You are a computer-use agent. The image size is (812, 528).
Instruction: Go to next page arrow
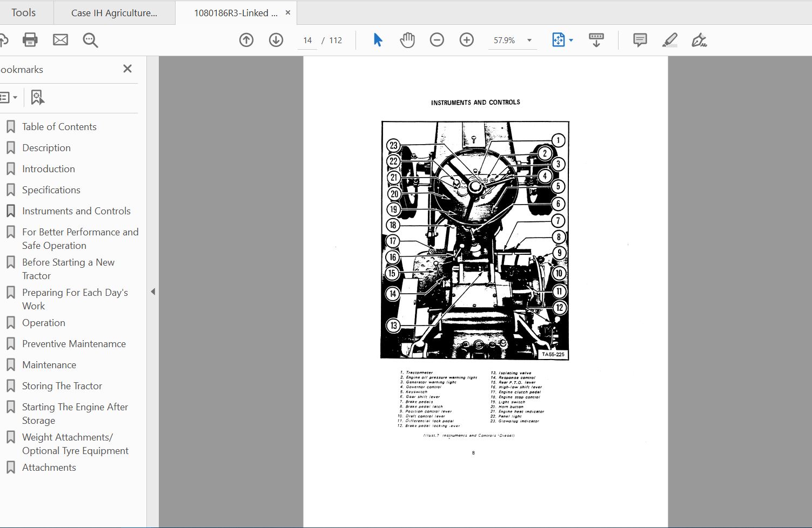pos(276,40)
